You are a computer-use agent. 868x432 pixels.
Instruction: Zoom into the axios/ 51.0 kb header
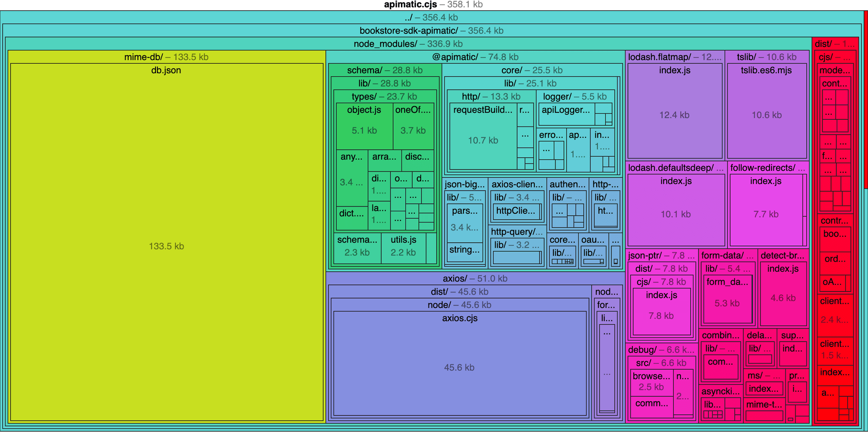pos(475,278)
